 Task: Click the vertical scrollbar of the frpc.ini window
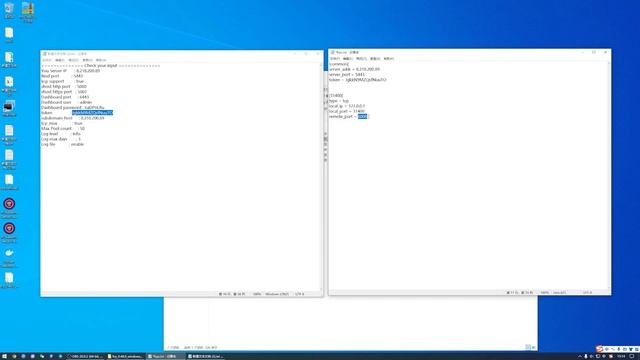click(609, 176)
